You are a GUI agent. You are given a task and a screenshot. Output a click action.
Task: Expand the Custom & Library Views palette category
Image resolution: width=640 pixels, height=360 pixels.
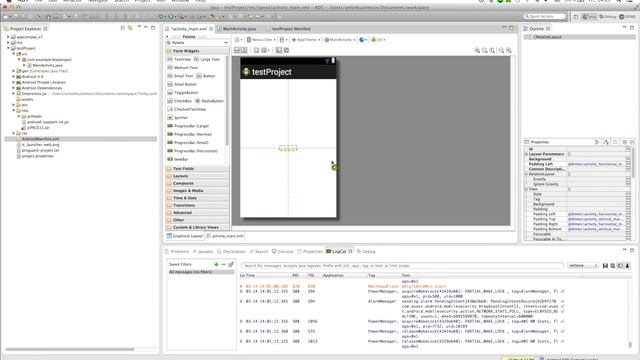tap(197, 227)
